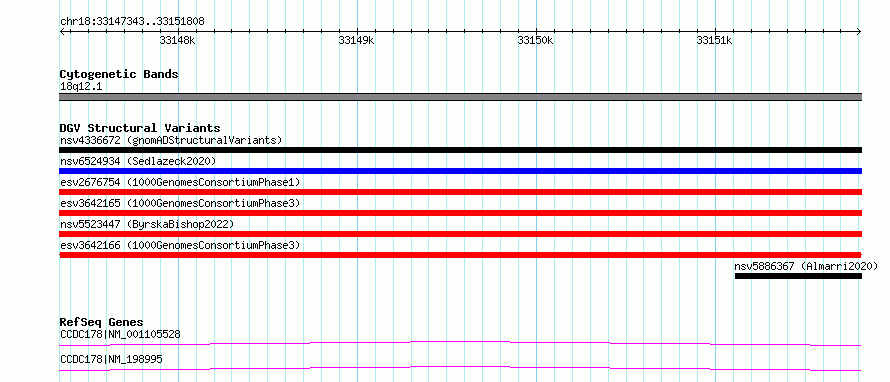Select the black nsv4336672 variant bar
Screen dimensions: 890x382
(460, 150)
